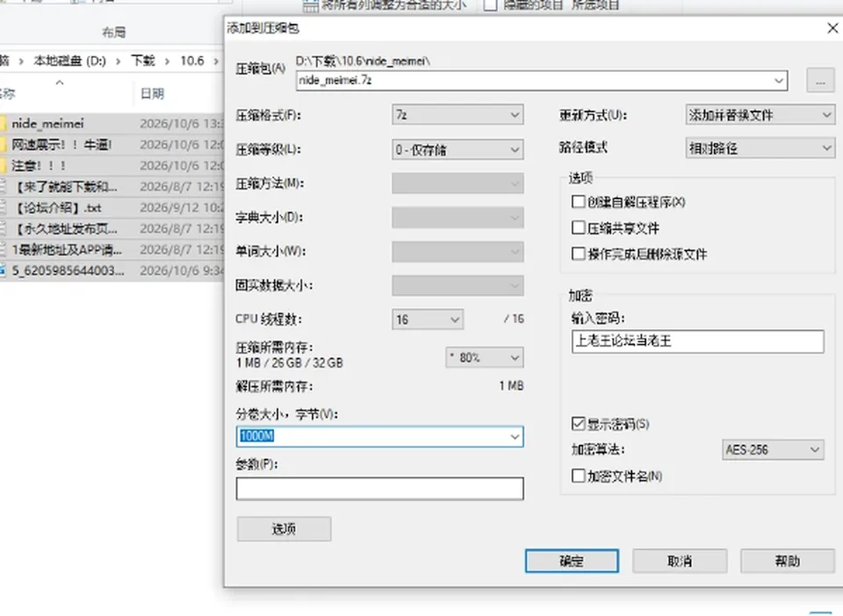The height and width of the screenshot is (616, 843).
Task: Open the 更新方式 dropdown 添加并替换文件
Action: pos(760,115)
